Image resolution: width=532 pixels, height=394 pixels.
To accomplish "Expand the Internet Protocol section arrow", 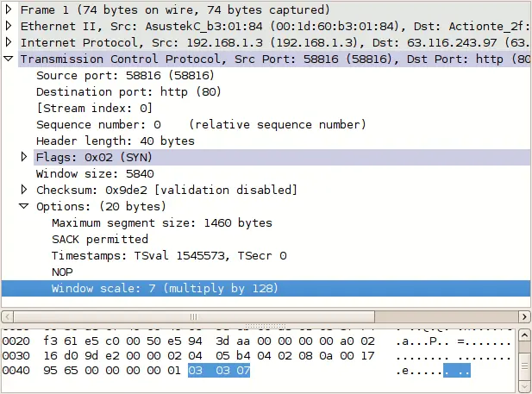I will coord(9,42).
